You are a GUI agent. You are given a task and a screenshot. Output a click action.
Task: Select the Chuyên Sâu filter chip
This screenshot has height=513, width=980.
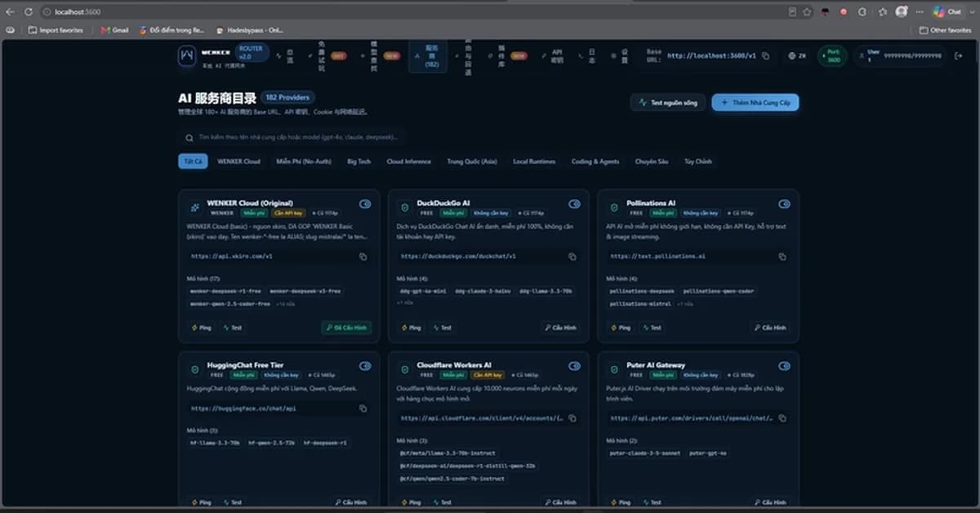click(x=652, y=162)
